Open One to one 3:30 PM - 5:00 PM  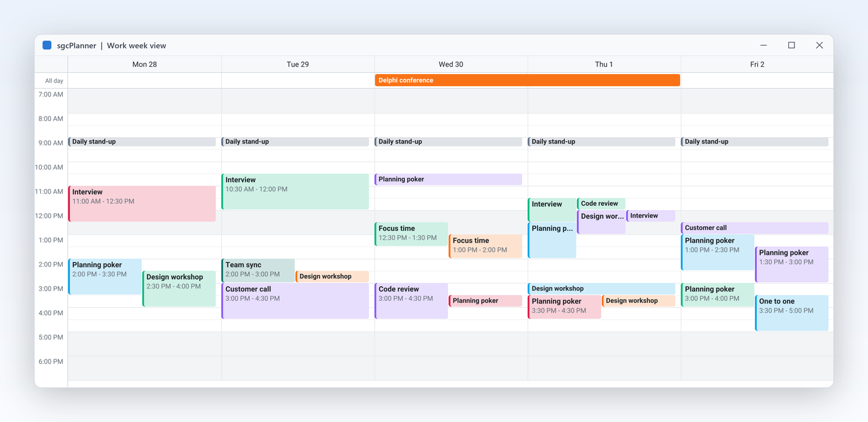click(792, 313)
